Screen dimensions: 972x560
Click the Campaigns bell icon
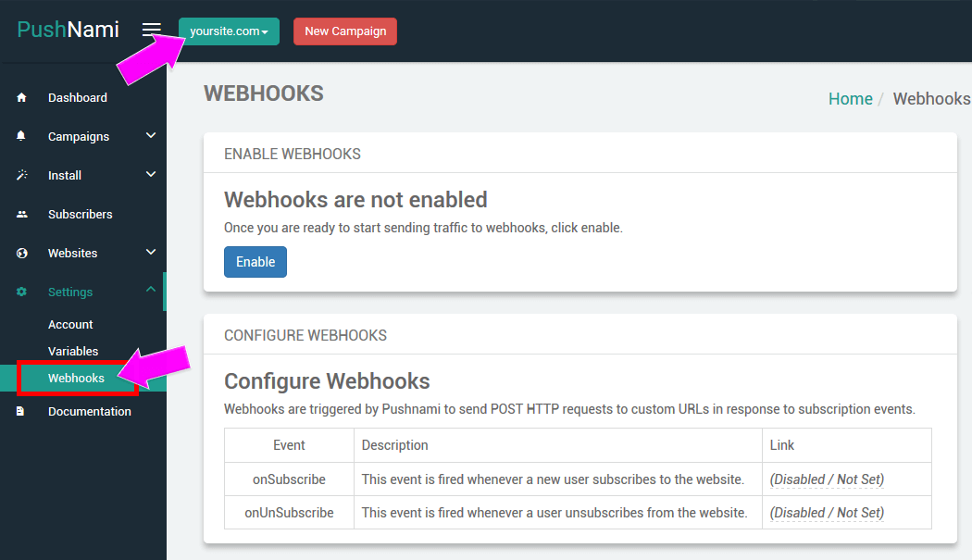22,137
